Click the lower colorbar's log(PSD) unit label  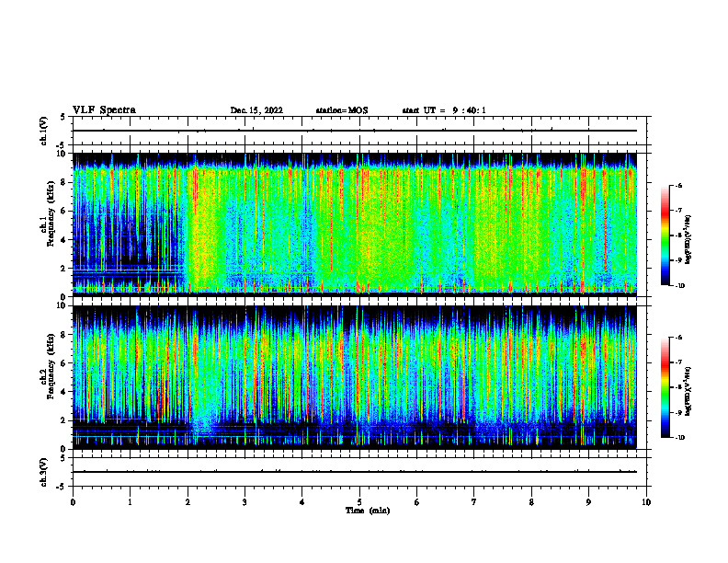click(688, 391)
